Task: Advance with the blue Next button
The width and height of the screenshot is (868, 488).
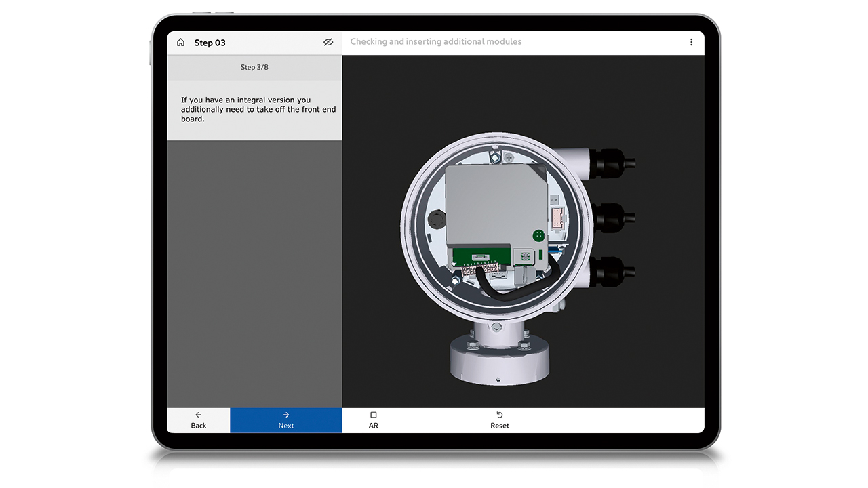Action: tap(285, 420)
